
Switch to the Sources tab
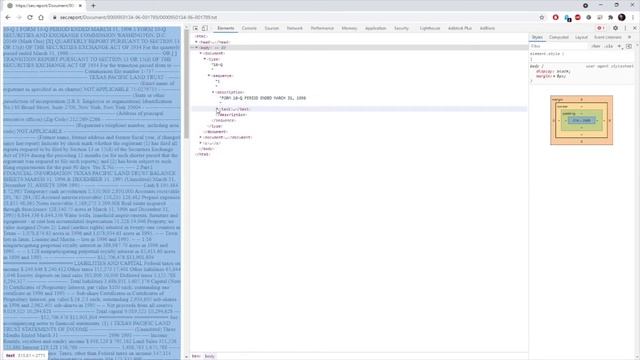click(271, 28)
